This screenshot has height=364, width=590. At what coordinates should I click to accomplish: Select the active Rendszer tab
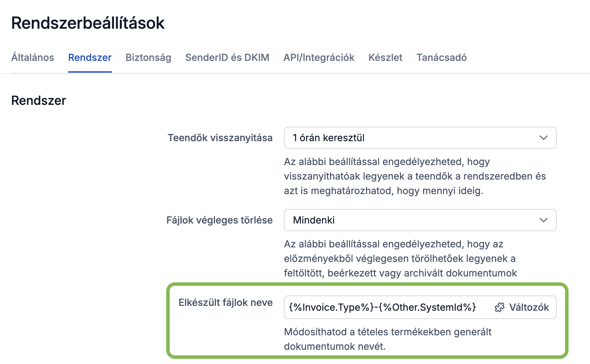[90, 57]
